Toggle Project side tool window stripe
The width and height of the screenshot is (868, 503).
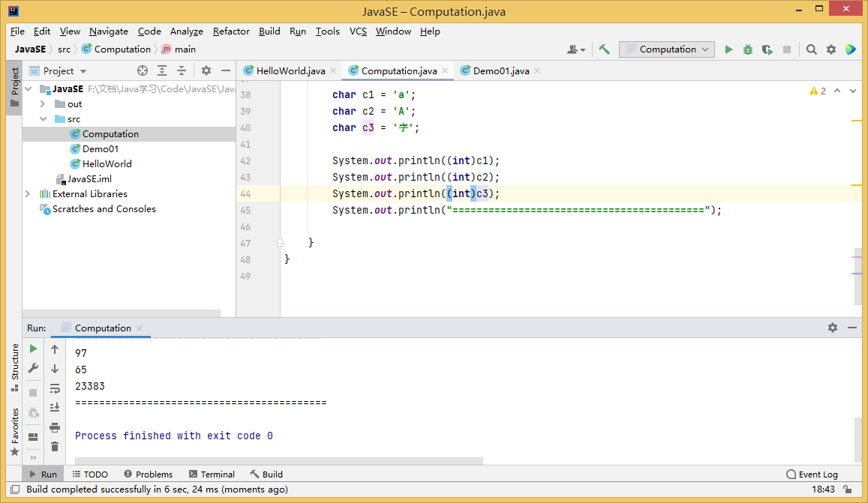(14, 88)
